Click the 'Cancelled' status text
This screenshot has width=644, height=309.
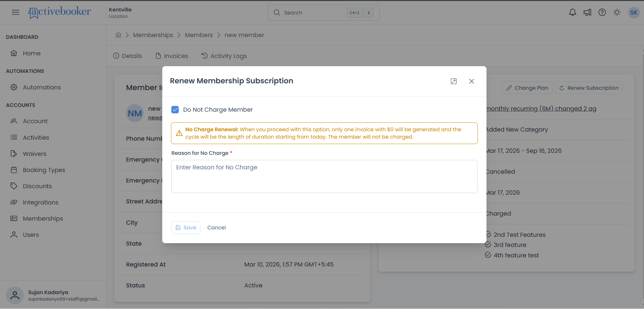click(x=500, y=172)
